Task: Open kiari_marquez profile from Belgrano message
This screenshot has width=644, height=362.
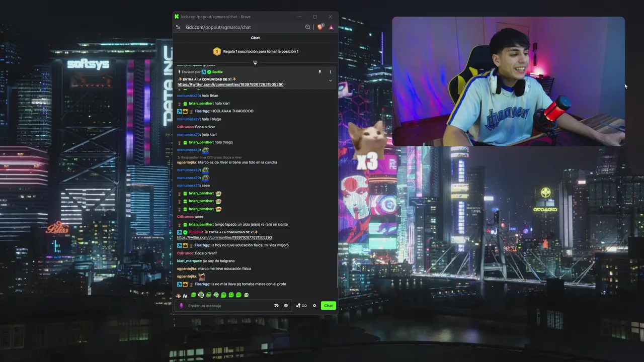Action: [x=189, y=261]
